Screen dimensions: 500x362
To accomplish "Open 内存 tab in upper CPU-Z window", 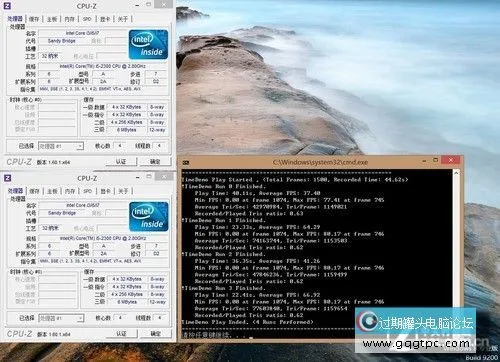I will point(69,19).
